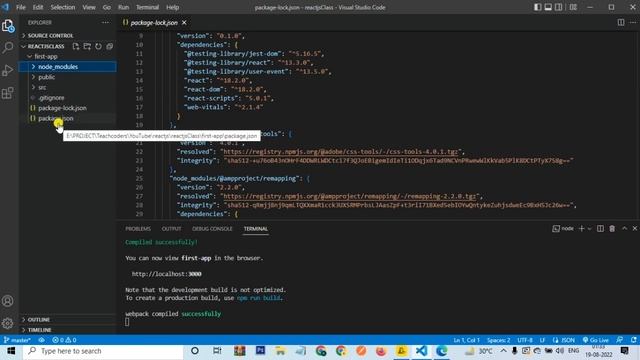Open Task View on the taskbar
Screen dimensions: 640x360
[x=217, y=351]
